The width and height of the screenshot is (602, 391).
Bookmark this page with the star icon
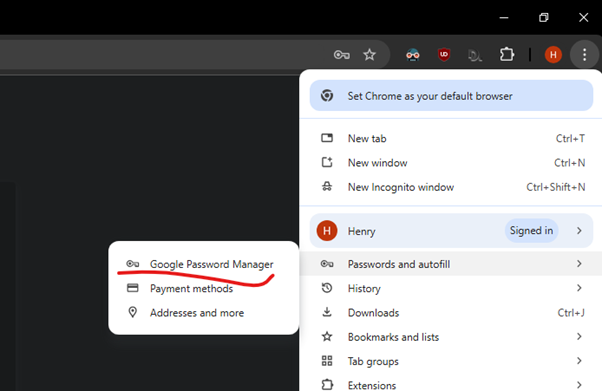click(369, 55)
